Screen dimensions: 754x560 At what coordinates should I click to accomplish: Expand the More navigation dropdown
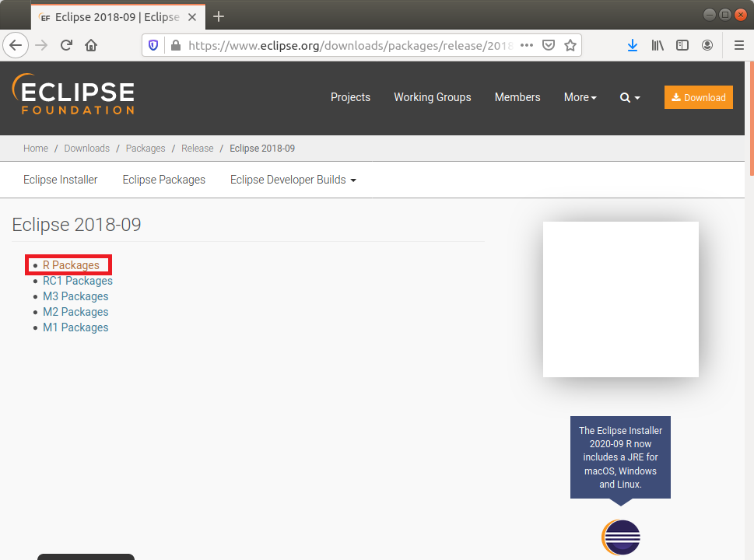point(580,97)
